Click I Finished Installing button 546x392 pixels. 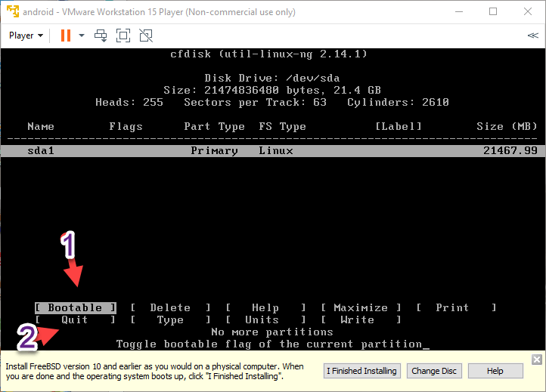pyautogui.click(x=362, y=371)
